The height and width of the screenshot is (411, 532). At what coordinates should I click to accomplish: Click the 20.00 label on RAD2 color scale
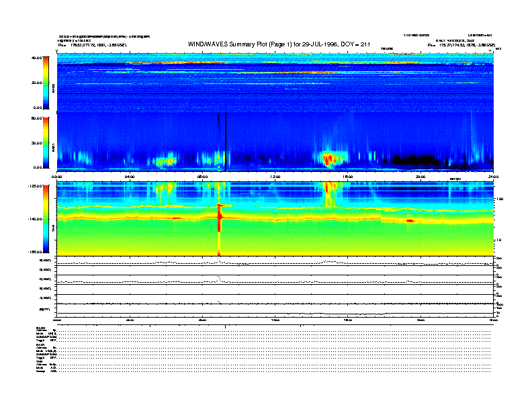click(x=37, y=83)
